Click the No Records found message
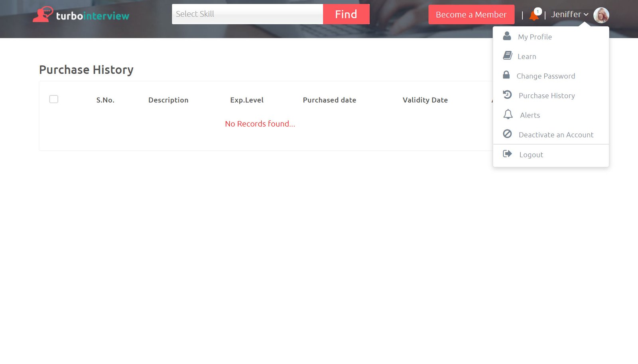The width and height of the screenshot is (638, 364). [260, 124]
